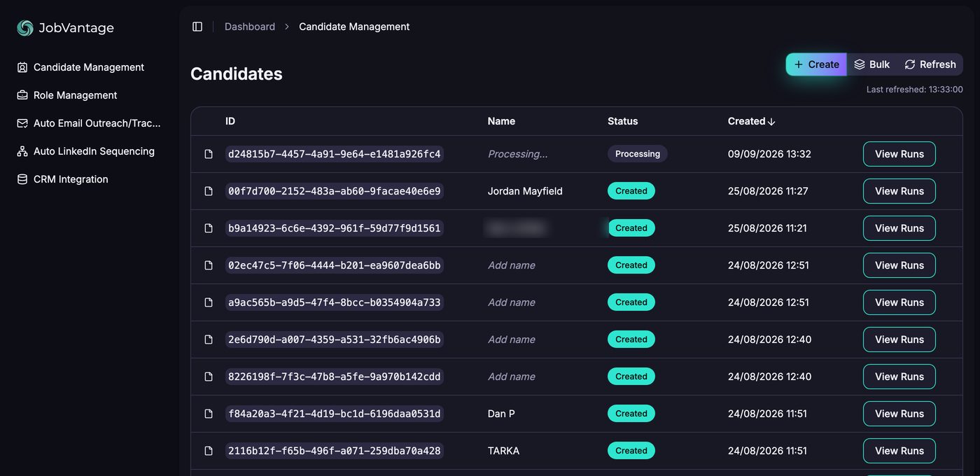
Task: Click the TARKA name cell
Action: 503,451
